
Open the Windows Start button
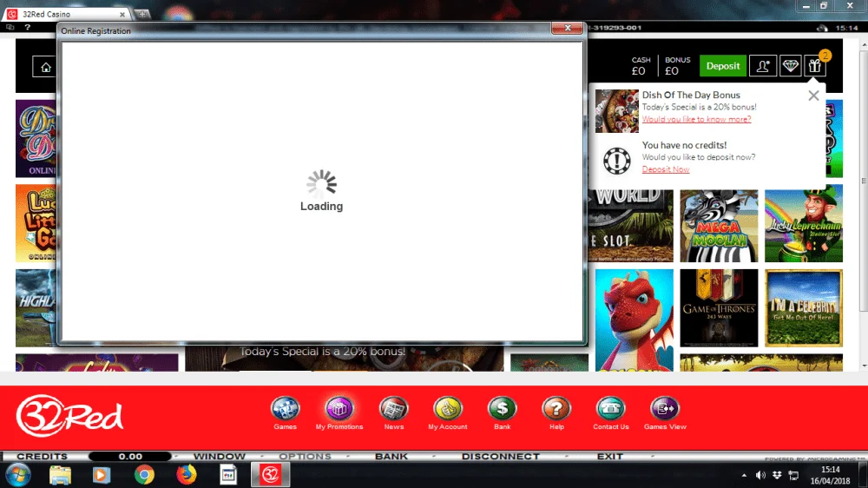point(18,475)
